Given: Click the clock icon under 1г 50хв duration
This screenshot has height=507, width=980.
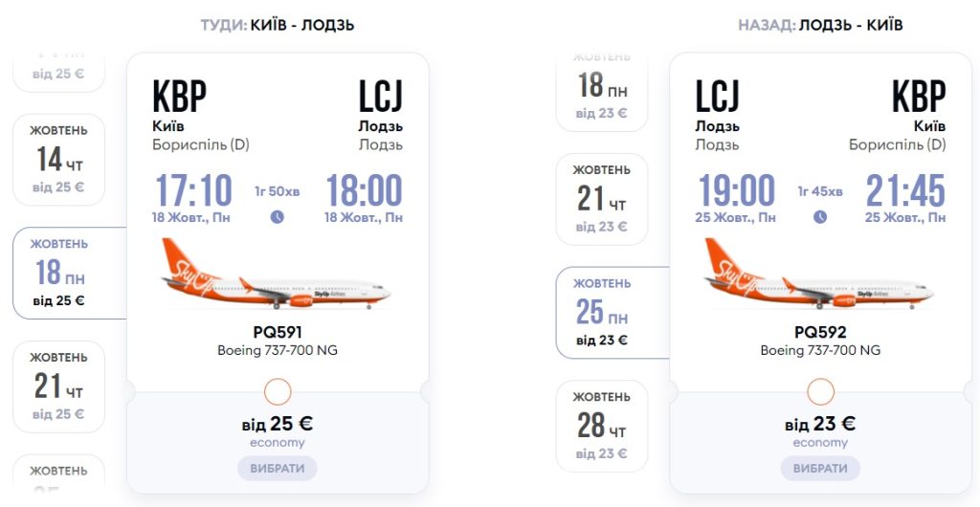Looking at the screenshot, I should [278, 216].
